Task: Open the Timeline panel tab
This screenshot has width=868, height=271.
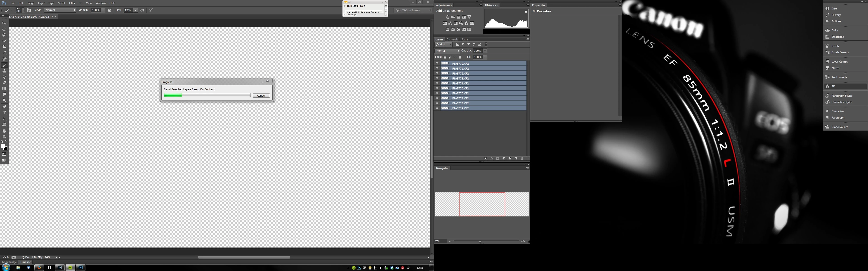Action: coord(26,262)
